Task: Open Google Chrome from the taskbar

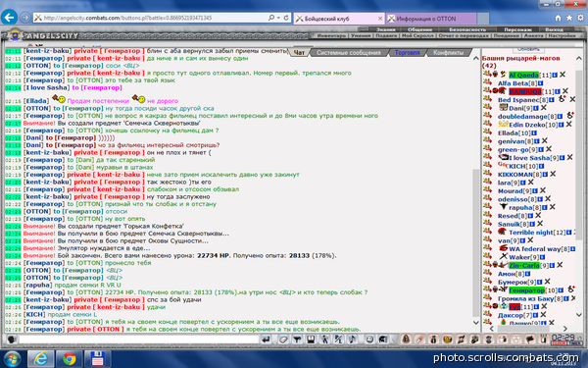Action: pos(69,358)
